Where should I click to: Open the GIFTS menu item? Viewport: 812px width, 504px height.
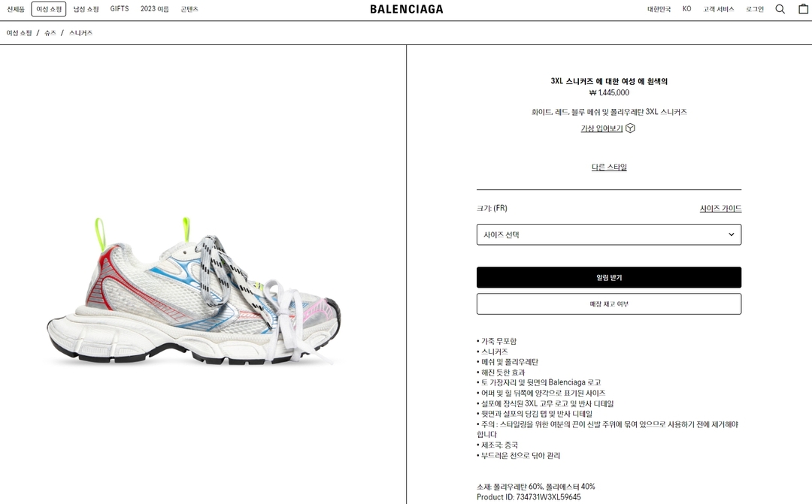(x=119, y=9)
